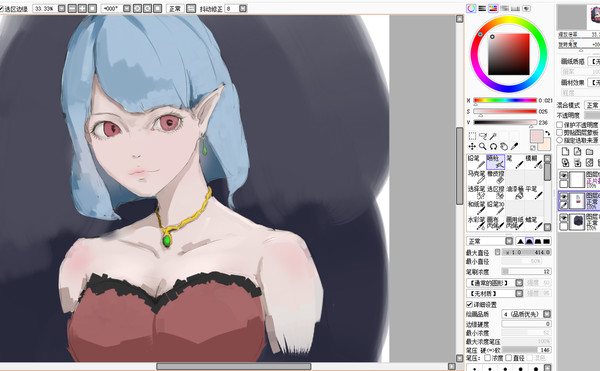
Task: Hide the dark background layer eye icon
Action: pos(564,218)
